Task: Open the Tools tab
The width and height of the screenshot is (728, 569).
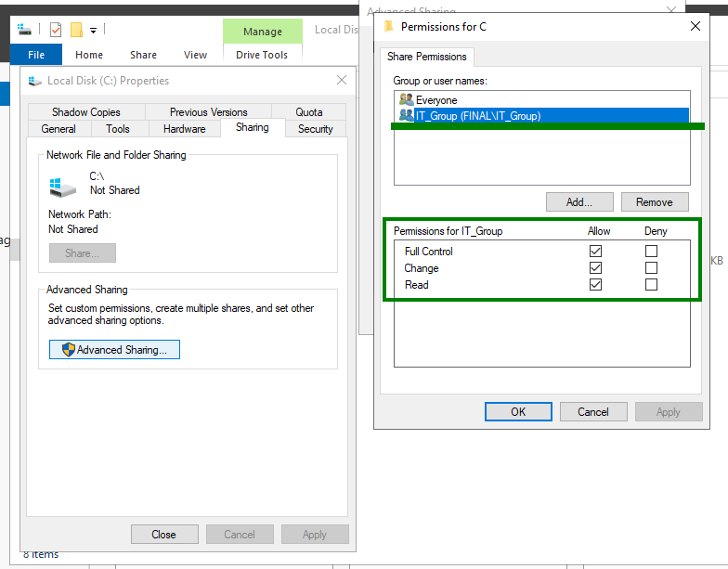Action: [x=118, y=128]
